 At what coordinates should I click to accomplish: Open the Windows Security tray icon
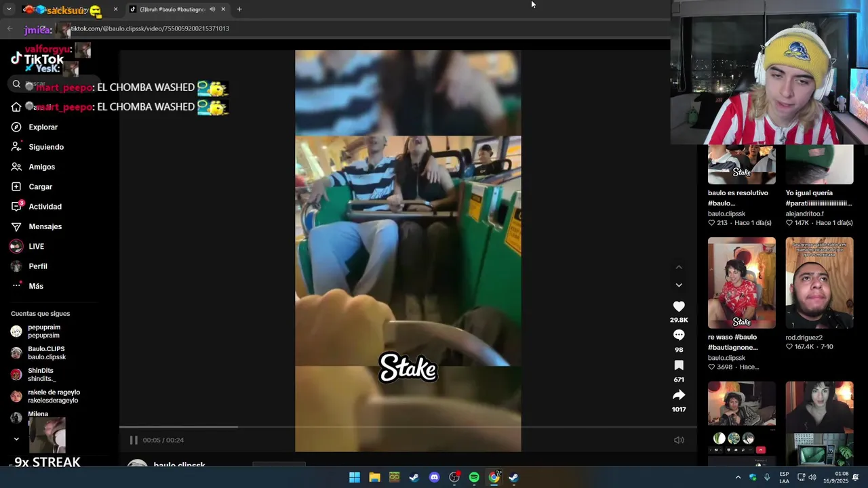click(753, 477)
